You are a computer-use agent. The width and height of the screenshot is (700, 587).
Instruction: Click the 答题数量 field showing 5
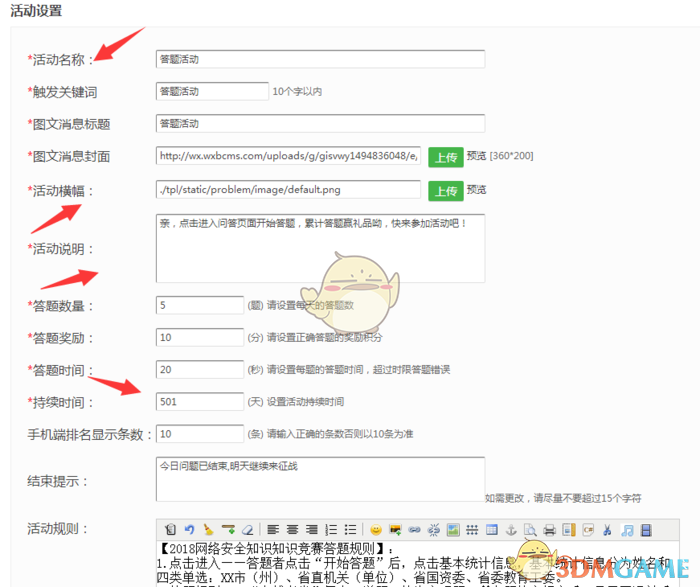(200, 305)
